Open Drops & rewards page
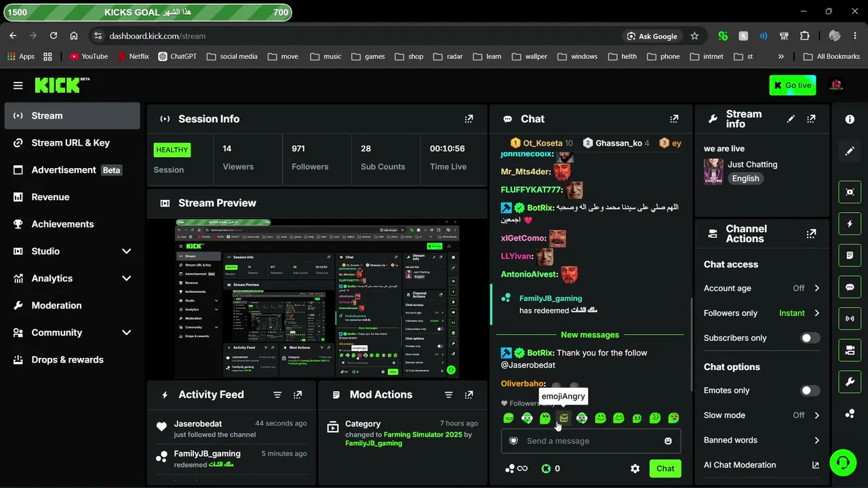Image resolution: width=868 pixels, height=488 pixels. pyautogui.click(x=72, y=360)
